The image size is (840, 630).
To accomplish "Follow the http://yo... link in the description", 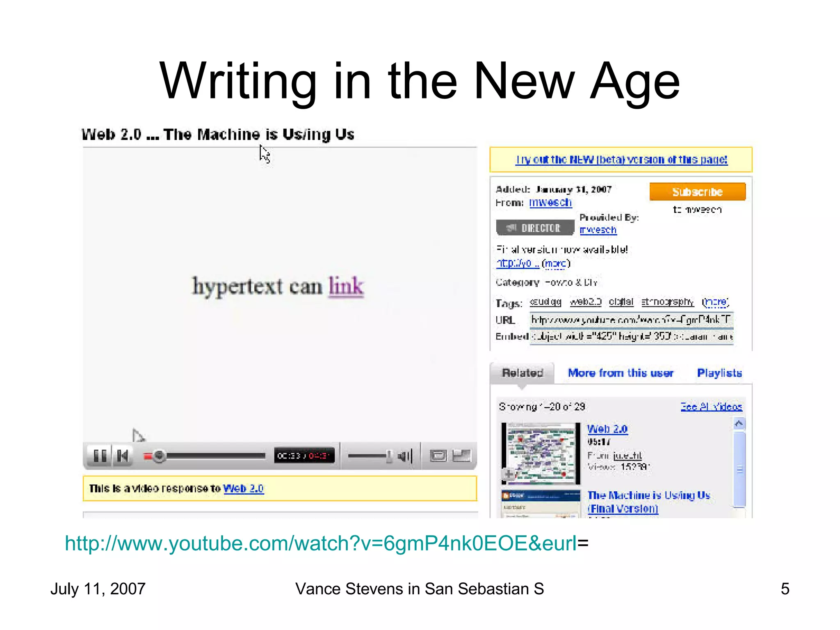I will pos(518,263).
